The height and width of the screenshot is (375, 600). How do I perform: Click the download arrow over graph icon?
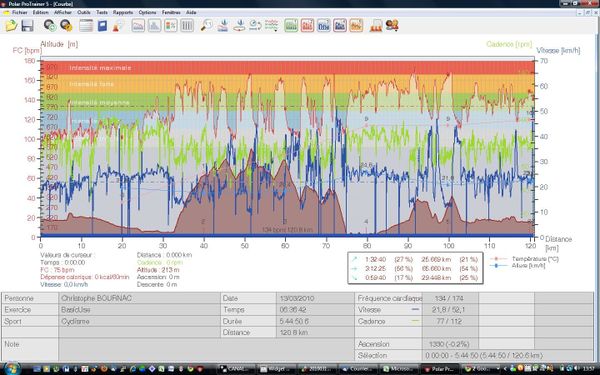(223, 26)
